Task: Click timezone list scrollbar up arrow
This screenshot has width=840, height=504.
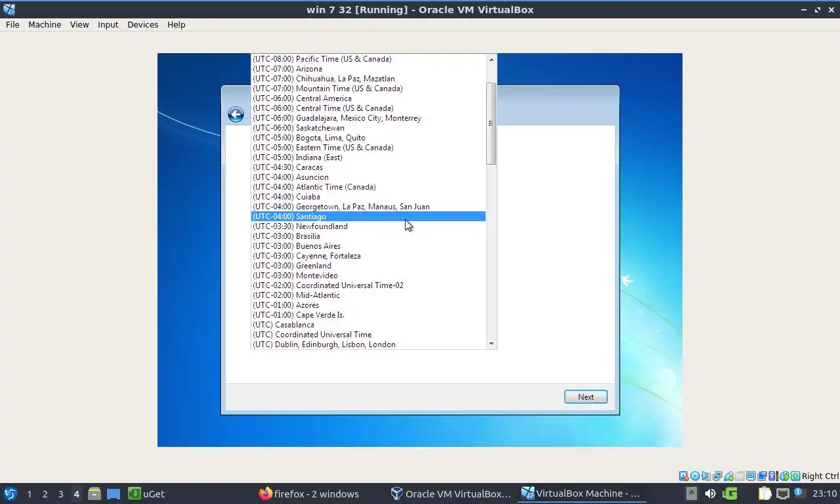Action: click(x=491, y=59)
